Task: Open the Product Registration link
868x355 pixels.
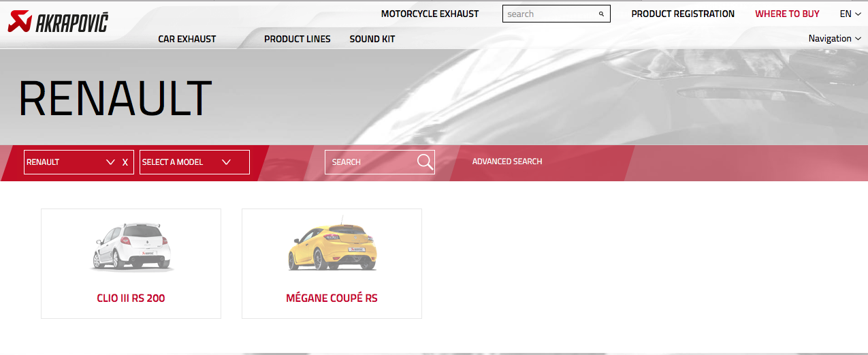Action: pos(683,14)
